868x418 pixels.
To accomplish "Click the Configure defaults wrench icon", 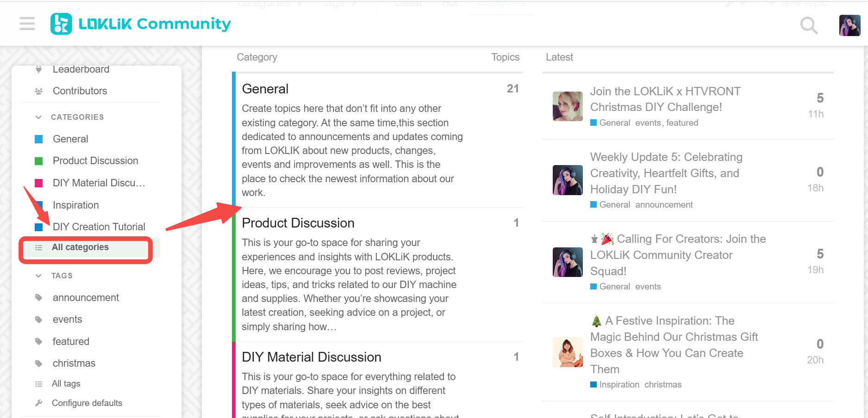I will click(39, 403).
